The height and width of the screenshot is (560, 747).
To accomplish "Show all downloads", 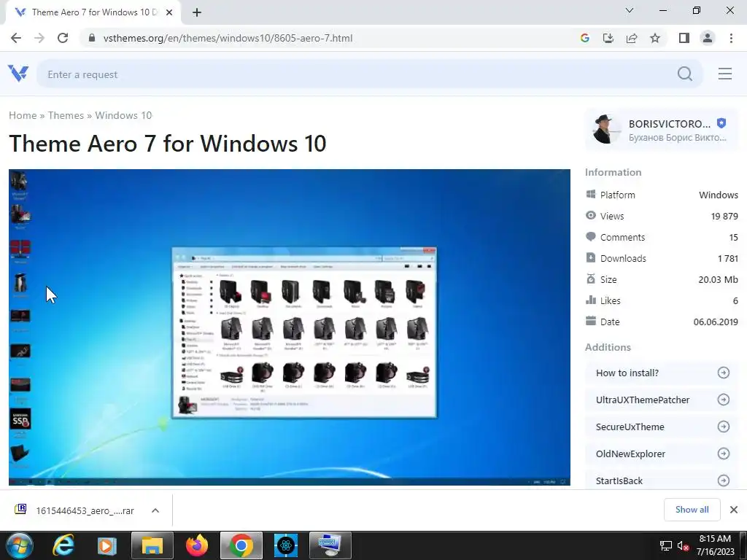I will pyautogui.click(x=692, y=510).
